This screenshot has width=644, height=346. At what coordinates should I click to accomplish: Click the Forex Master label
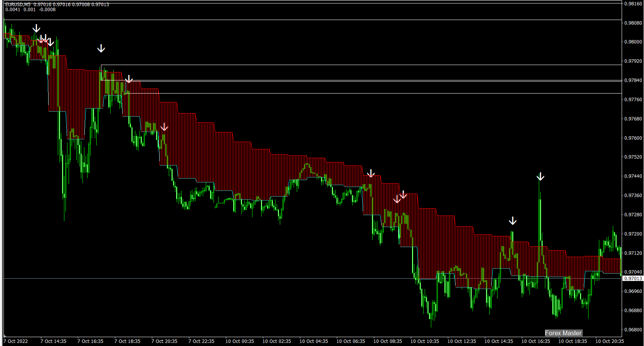pos(563,333)
